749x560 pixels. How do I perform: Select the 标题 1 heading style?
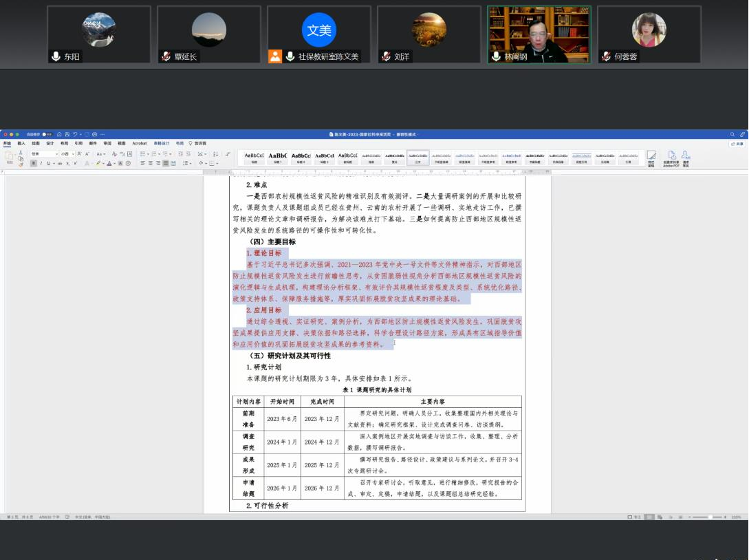278,158
